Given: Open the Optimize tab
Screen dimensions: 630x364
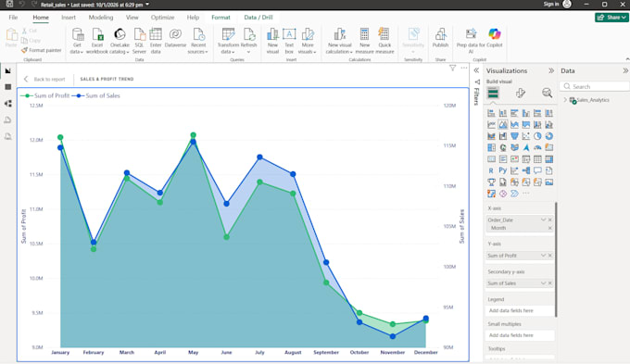Looking at the screenshot, I should (x=163, y=18).
